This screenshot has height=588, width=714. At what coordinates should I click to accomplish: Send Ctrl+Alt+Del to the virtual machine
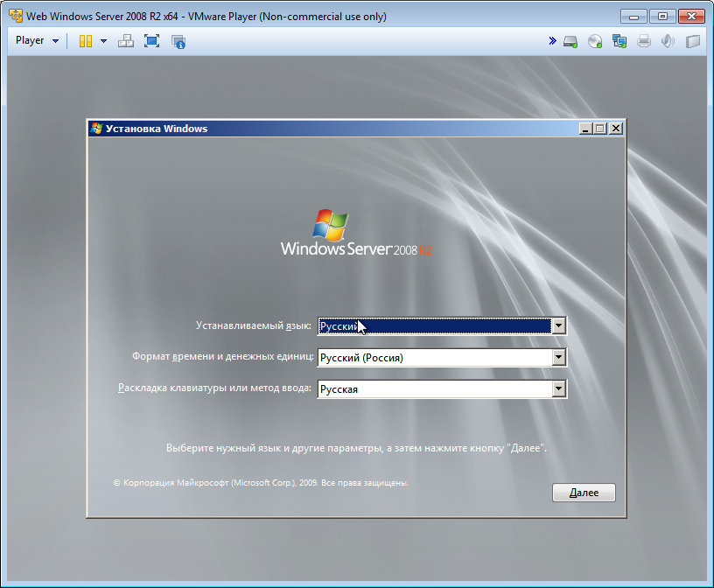click(x=126, y=41)
